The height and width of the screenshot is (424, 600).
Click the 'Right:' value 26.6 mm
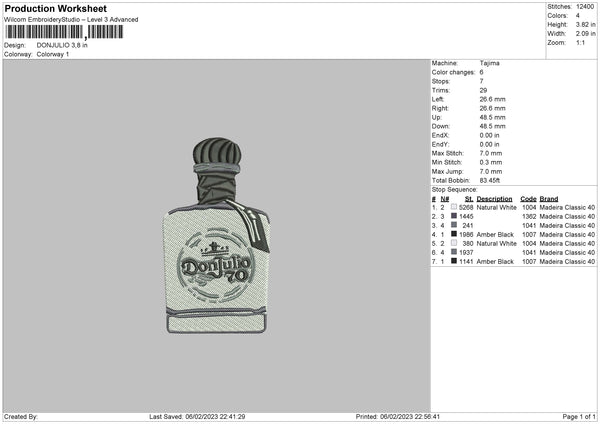(x=492, y=108)
